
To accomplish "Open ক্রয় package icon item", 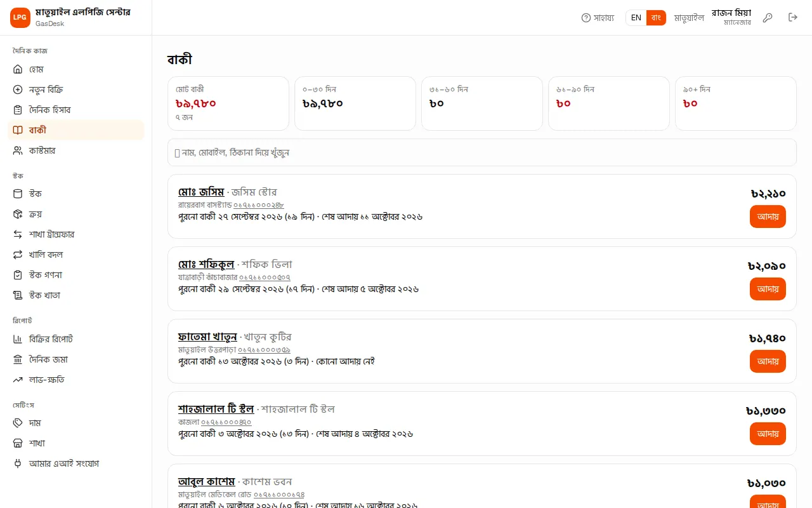I will coord(76,214).
